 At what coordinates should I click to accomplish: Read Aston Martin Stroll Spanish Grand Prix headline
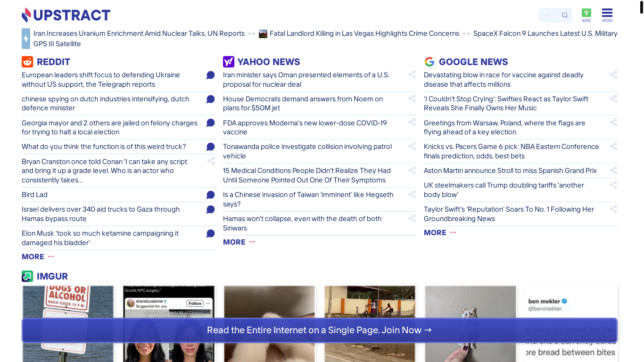coord(511,171)
